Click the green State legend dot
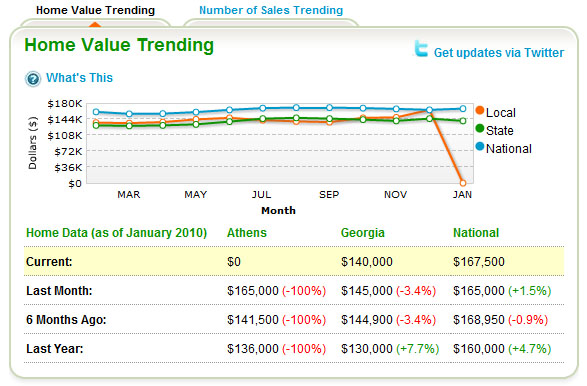This screenshot has height=386, width=587. (480, 128)
